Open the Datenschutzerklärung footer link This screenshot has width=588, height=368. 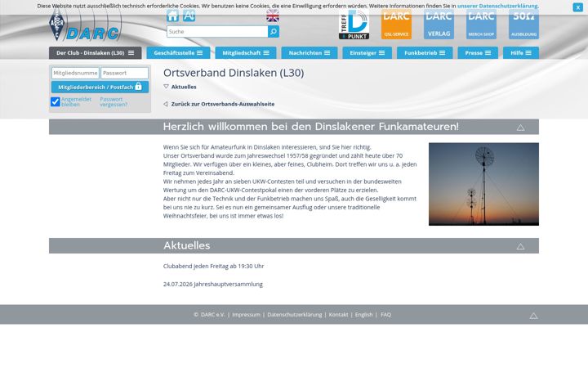294,315
